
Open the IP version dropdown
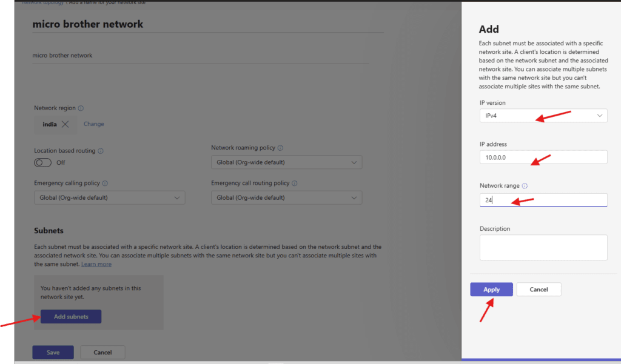click(x=543, y=115)
